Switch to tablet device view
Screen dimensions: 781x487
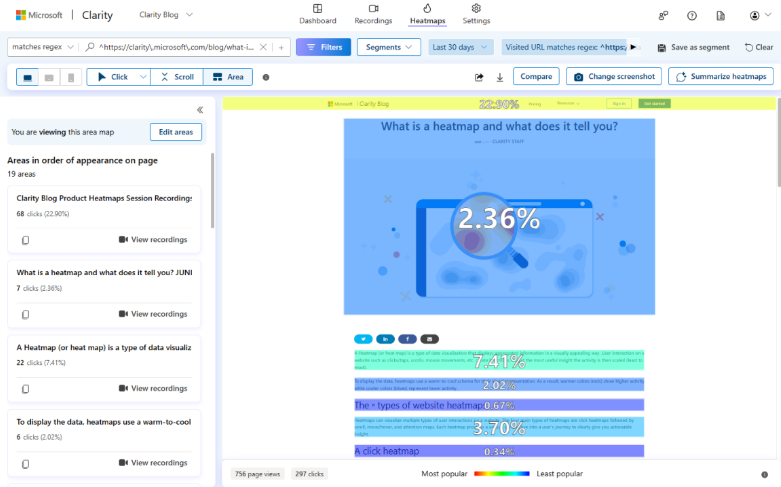[49, 77]
